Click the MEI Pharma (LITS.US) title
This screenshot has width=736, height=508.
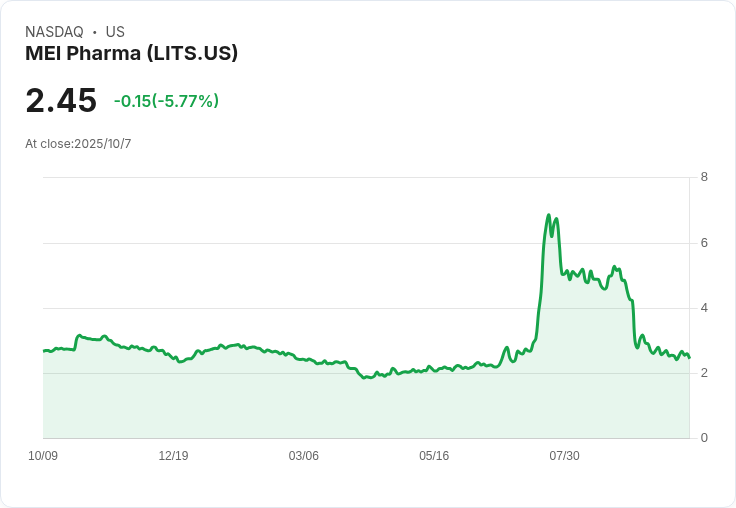131,53
